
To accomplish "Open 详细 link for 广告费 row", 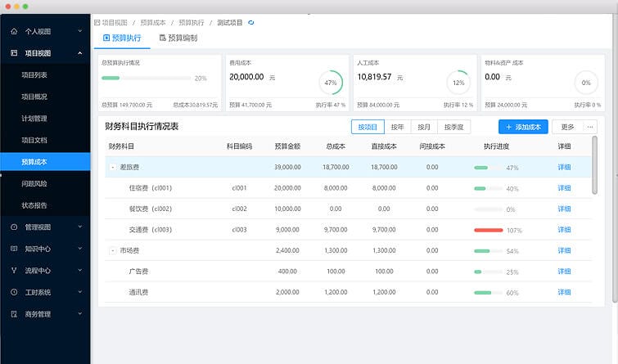I will 564,272.
